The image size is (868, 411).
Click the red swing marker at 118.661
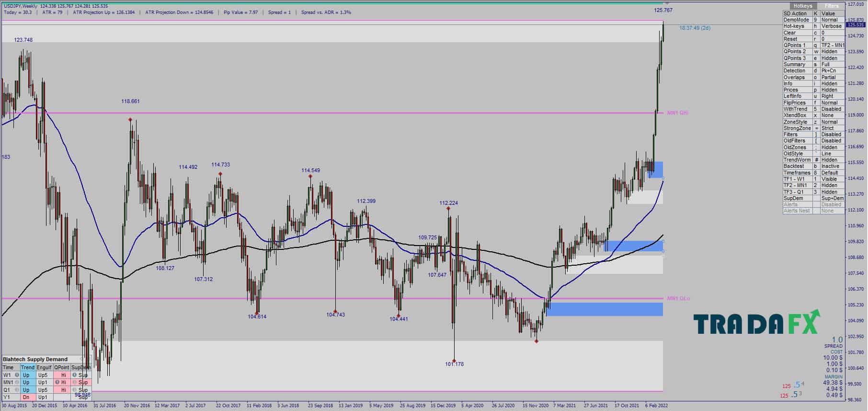click(130, 119)
